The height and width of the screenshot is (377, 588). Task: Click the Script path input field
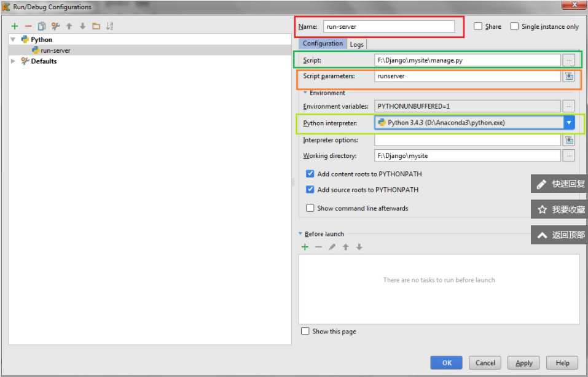point(468,60)
